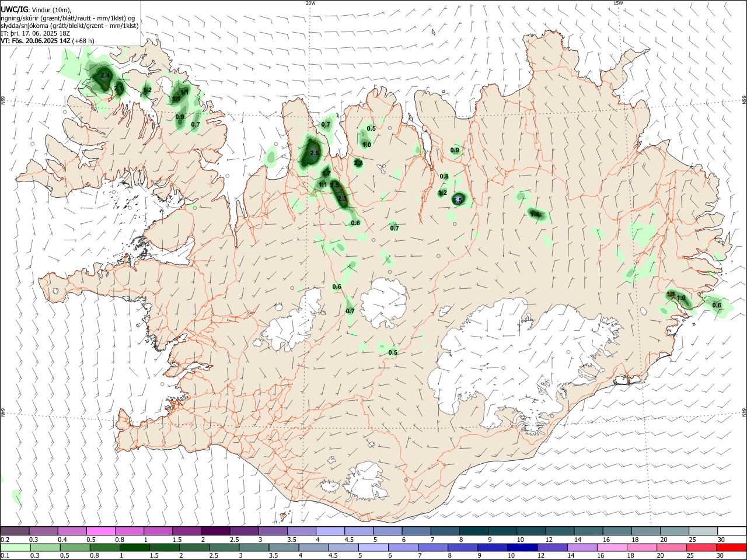
Task: Select the 0.8 precipitation value on the map
Action: pyautogui.click(x=444, y=176)
